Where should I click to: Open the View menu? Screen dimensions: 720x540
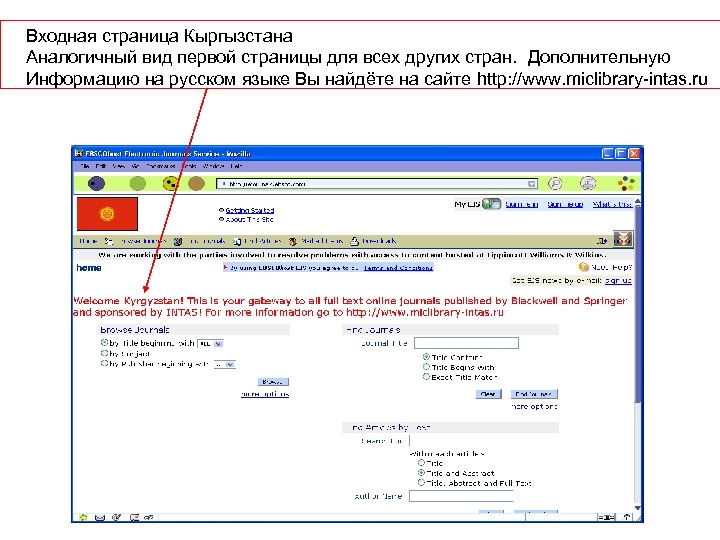pos(118,166)
